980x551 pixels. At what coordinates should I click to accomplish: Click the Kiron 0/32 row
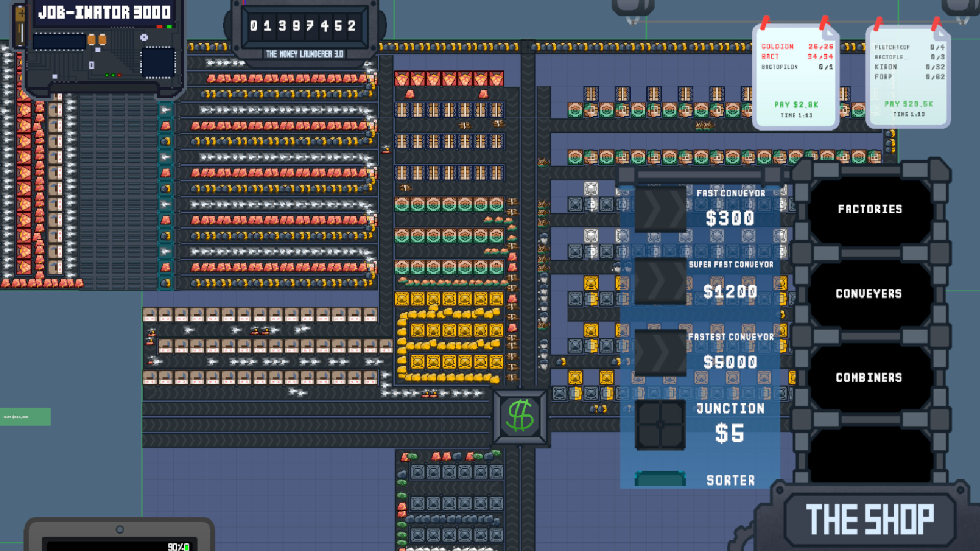click(x=910, y=67)
